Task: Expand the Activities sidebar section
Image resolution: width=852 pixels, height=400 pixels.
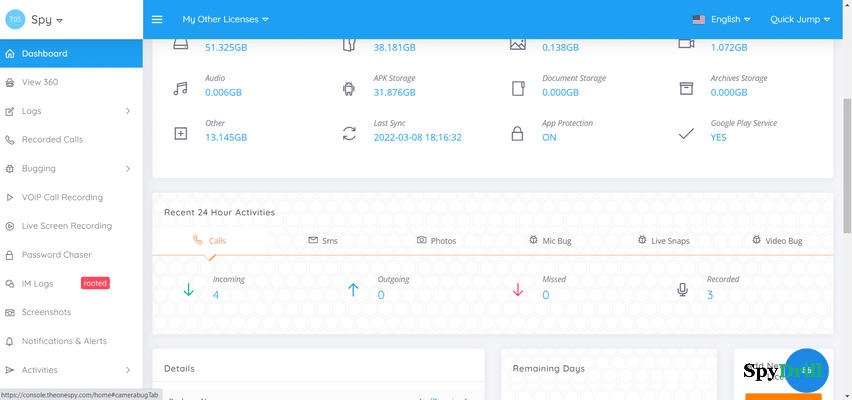Action: [x=128, y=370]
